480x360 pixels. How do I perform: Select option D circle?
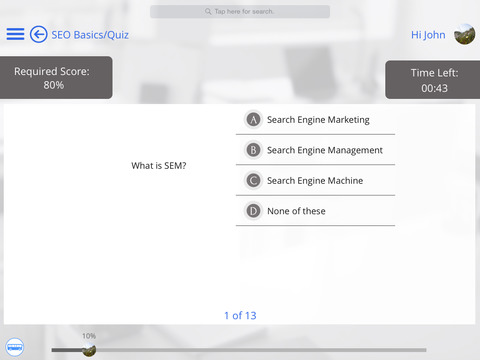click(x=253, y=211)
